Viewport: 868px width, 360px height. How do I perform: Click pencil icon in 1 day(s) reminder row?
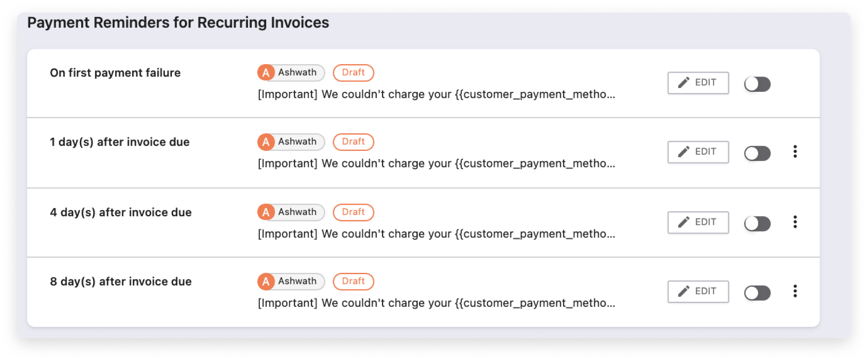point(683,152)
